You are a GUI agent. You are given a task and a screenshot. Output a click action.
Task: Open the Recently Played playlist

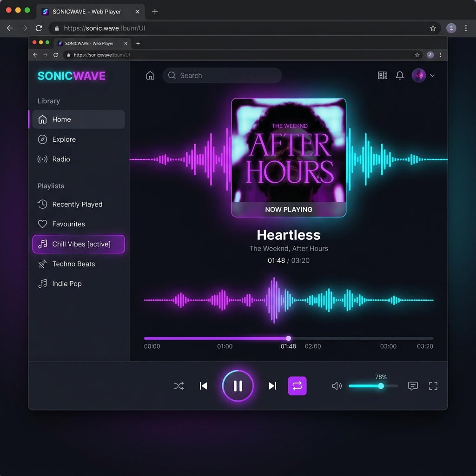79,205
